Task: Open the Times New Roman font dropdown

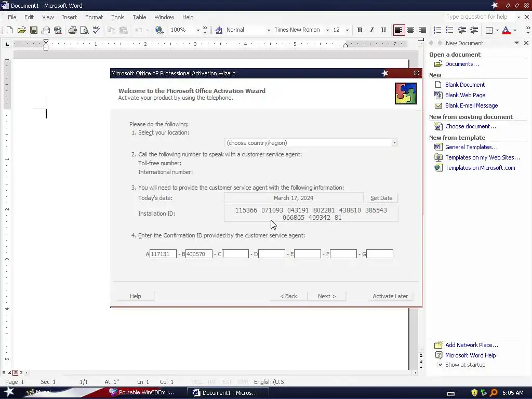Action: pyautogui.click(x=327, y=30)
